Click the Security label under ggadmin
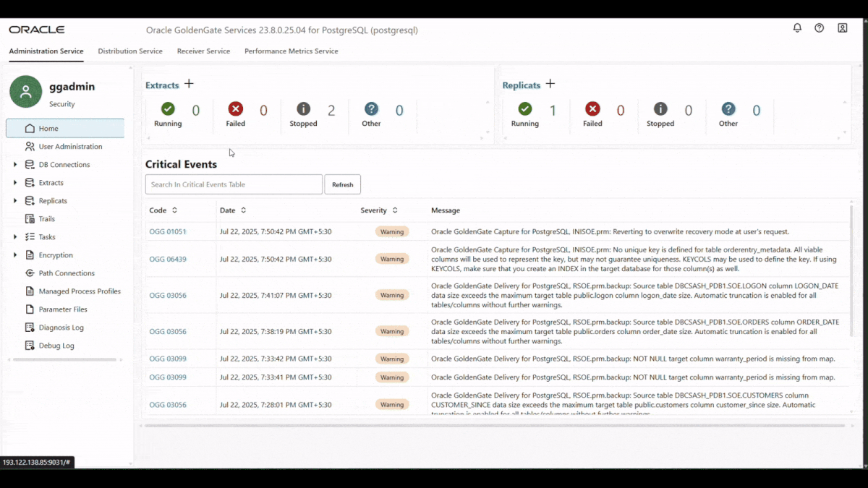The width and height of the screenshot is (868, 488). point(62,104)
